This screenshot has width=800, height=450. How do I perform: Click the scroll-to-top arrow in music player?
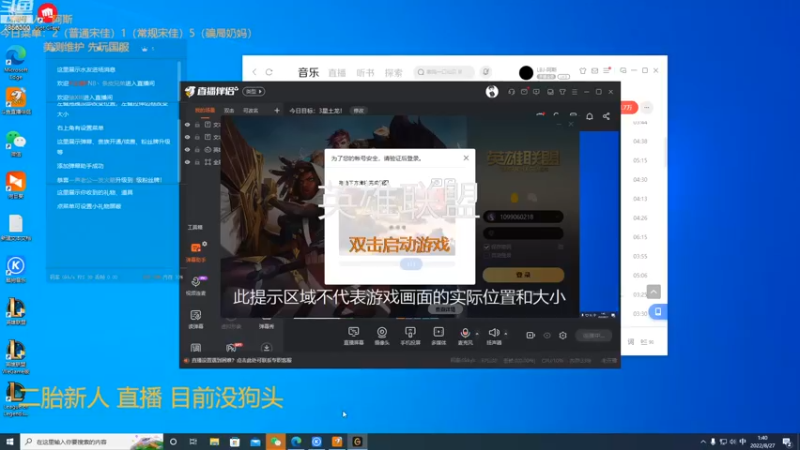654,291
